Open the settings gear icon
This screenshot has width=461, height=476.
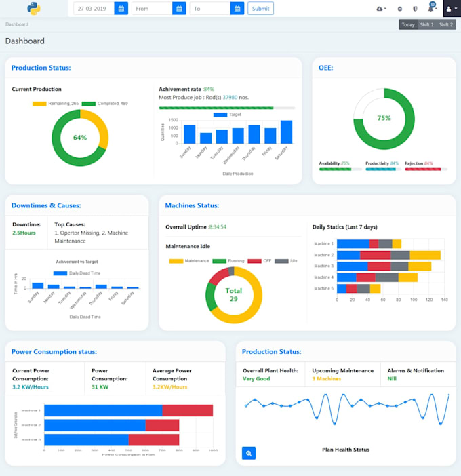400,9
